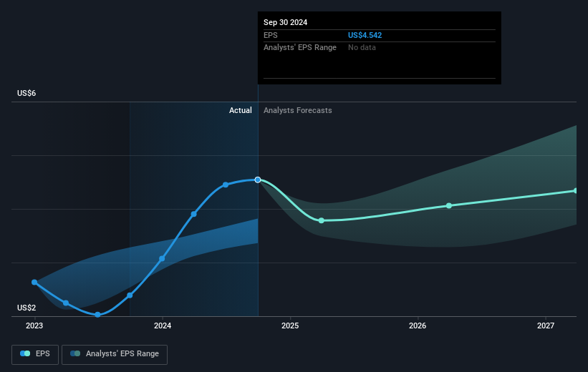
Task: Click the 'Analysts' EPS Range' tooltip row label
Action: [300, 48]
